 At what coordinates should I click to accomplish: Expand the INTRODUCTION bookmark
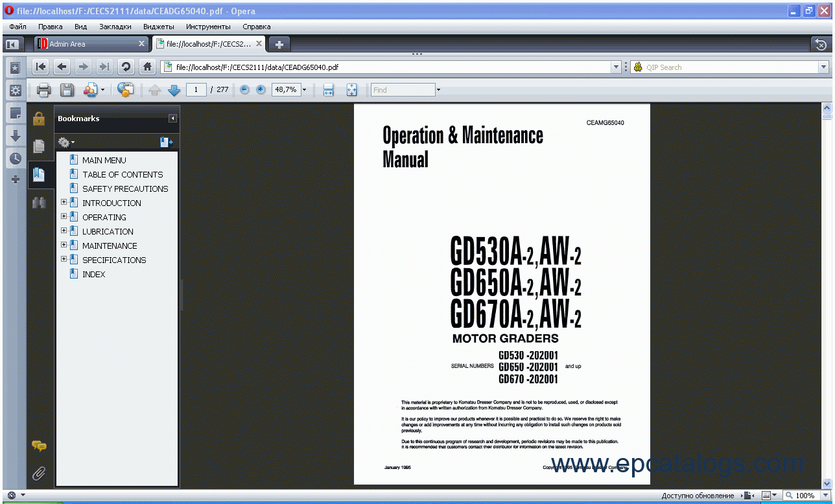[x=64, y=203]
